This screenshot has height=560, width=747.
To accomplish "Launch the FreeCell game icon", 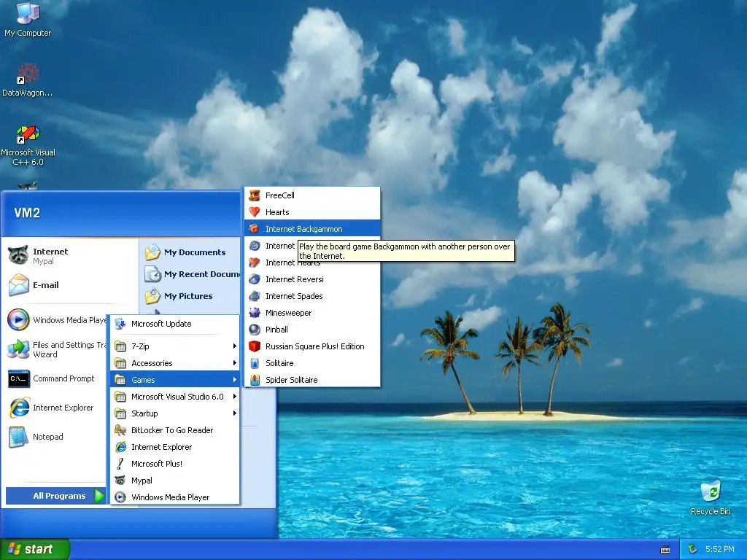I will point(312,195).
